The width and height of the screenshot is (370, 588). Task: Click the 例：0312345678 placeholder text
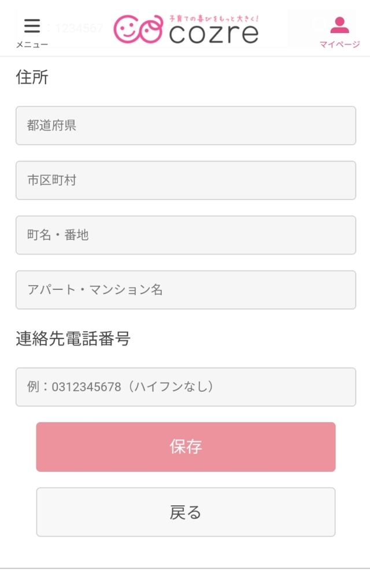[x=120, y=387]
